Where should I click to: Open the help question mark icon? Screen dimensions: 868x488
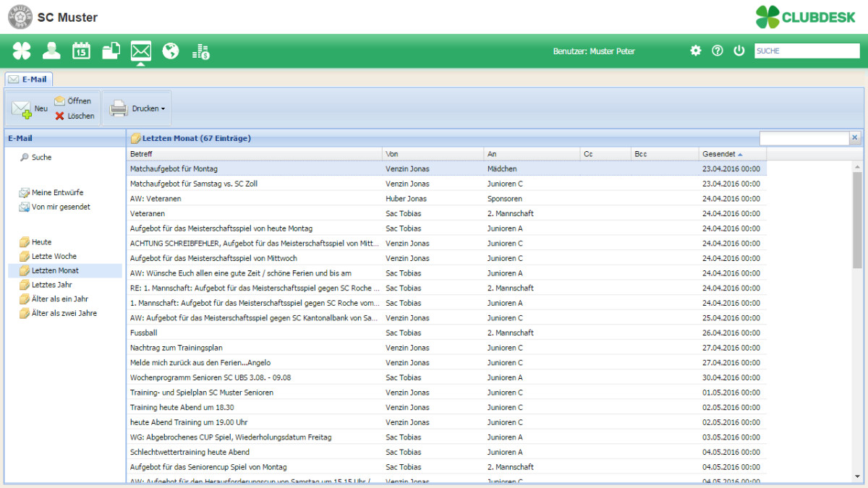(x=717, y=51)
